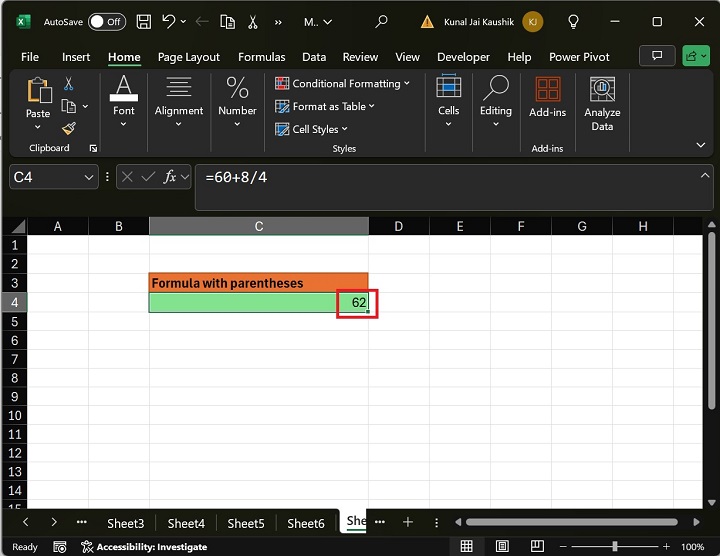Open the Formulas ribbon tab
The height and width of the screenshot is (556, 720).
tap(261, 57)
